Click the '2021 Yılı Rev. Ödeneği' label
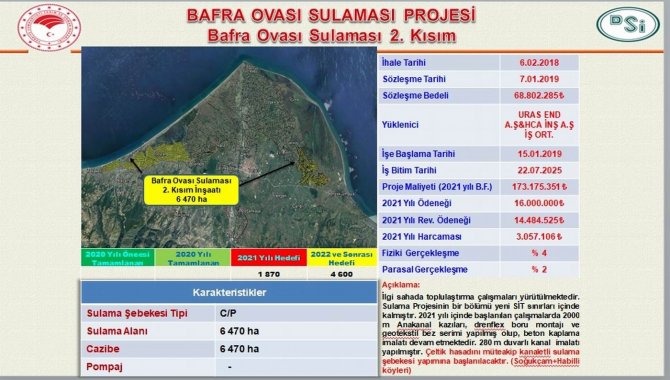 [x=426, y=220]
